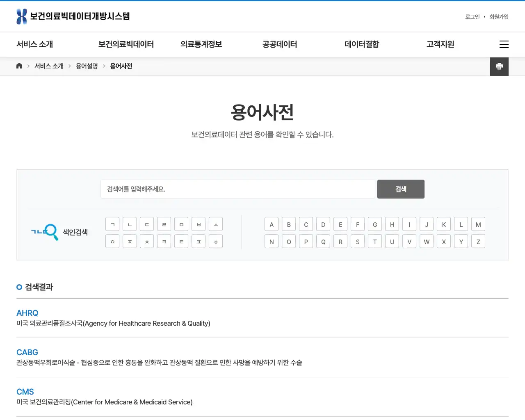Viewport: 525px width, 420px height.
Task: Select index button ㄴ
Action: pyautogui.click(x=130, y=224)
